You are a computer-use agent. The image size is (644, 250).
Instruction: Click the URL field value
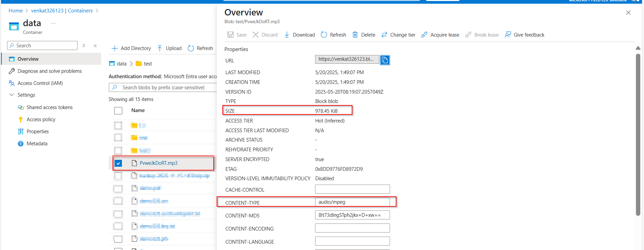[x=347, y=59]
